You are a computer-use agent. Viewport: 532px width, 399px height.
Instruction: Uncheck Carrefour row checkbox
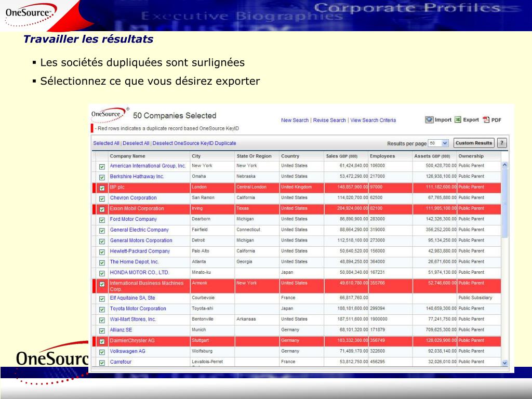coord(102,363)
